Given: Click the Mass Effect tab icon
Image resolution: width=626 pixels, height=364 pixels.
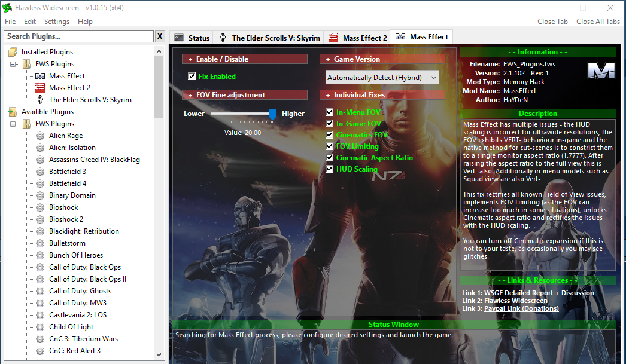Looking at the screenshot, I should click(x=400, y=36).
